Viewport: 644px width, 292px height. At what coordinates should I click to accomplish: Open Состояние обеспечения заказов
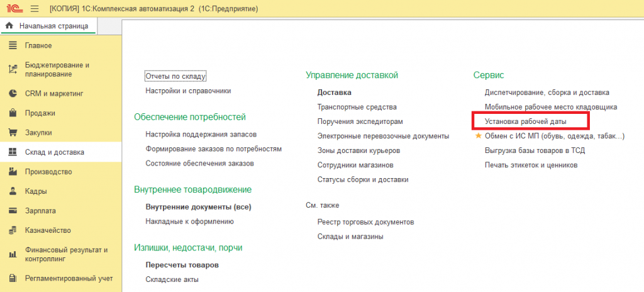click(199, 163)
